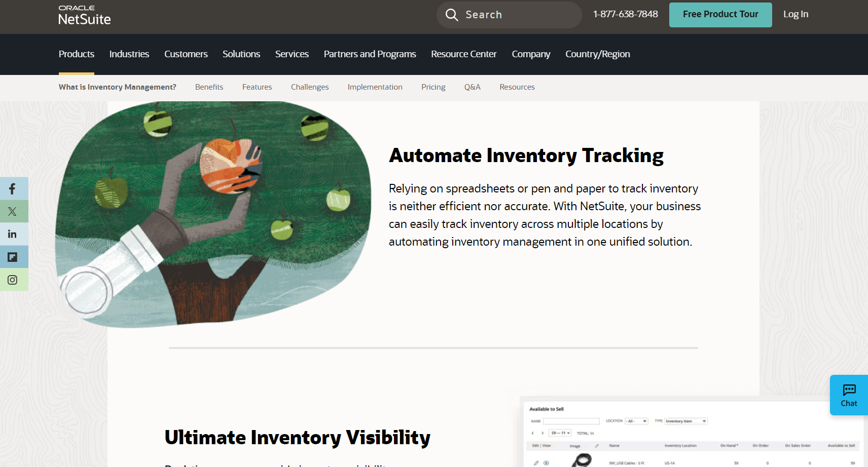Viewport: 868px width, 467px height.
Task: Jump to Features section
Action: (x=257, y=87)
